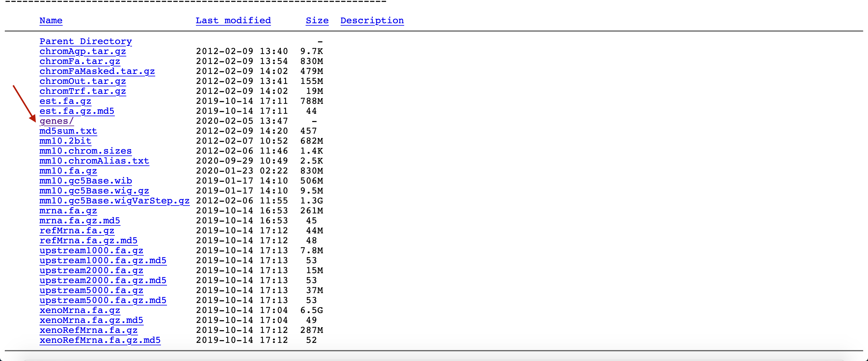Image resolution: width=868 pixels, height=361 pixels.
Task: Open chromAgp.tar.gz link
Action: tap(83, 51)
